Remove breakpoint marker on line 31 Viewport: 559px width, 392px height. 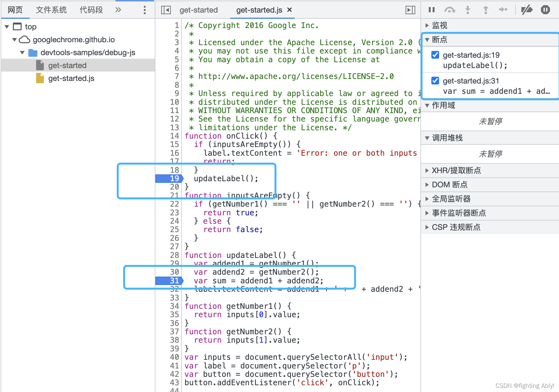coord(170,281)
